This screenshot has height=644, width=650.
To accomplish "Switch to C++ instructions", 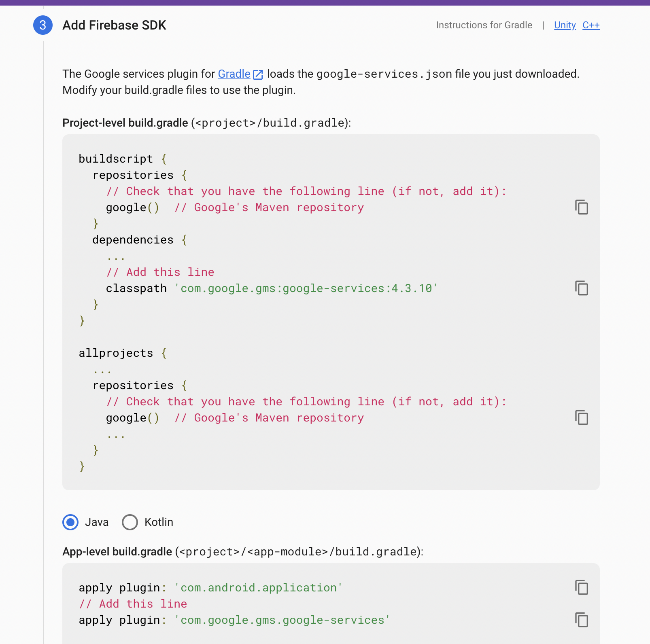I will pyautogui.click(x=591, y=25).
